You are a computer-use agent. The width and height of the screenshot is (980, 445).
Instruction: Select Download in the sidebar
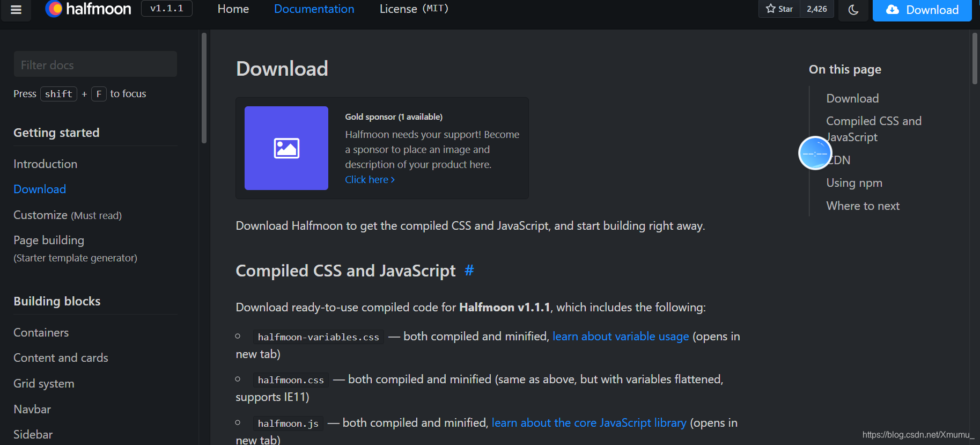(40, 189)
